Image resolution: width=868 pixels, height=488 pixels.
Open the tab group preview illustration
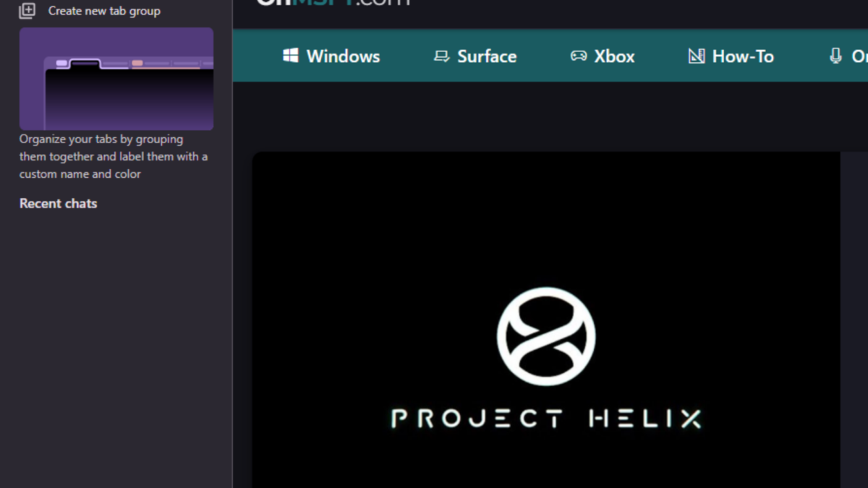116,79
